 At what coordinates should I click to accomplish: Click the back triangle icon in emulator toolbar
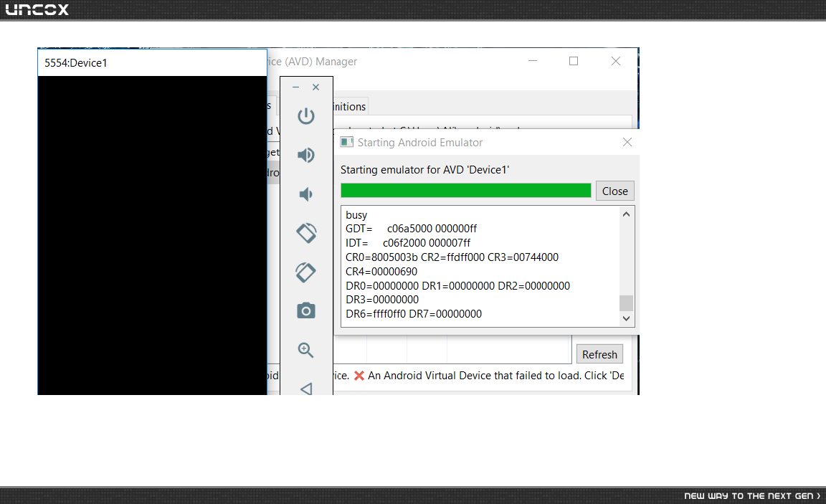tap(306, 389)
